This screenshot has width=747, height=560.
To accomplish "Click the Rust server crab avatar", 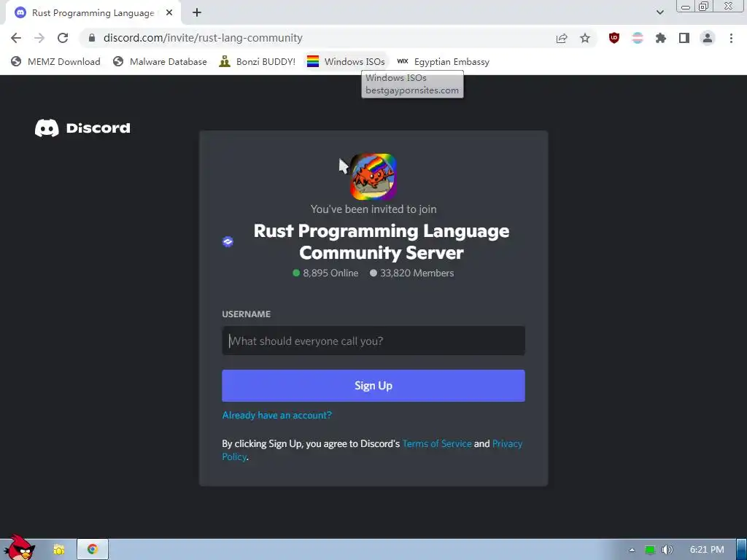I will [373, 176].
